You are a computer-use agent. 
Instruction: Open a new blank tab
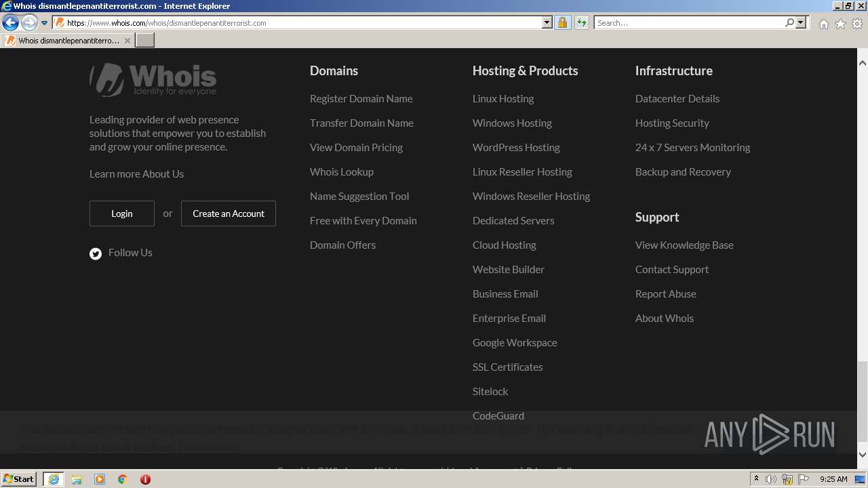coord(145,41)
